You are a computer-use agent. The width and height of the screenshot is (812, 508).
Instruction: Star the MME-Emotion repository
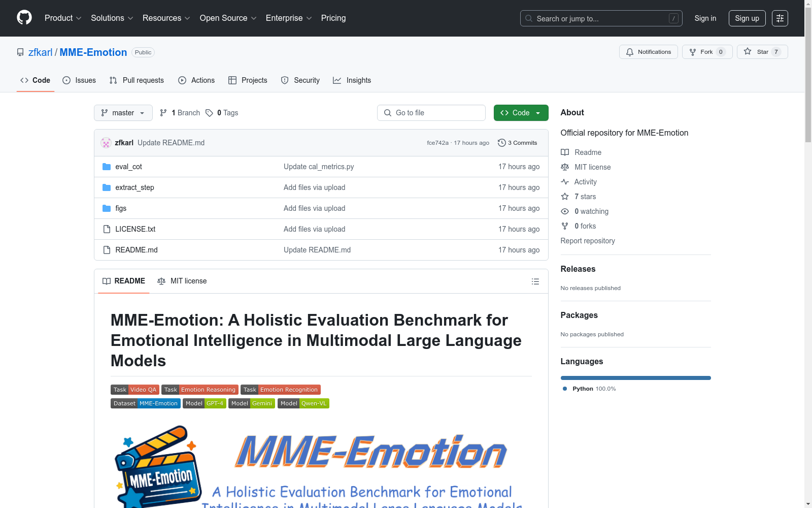[762, 52]
